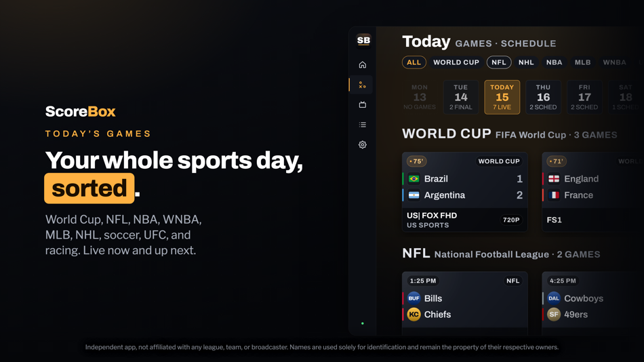Screen dimensions: 644x362
Task: Click the Brazil flag icon
Action: [414, 179]
